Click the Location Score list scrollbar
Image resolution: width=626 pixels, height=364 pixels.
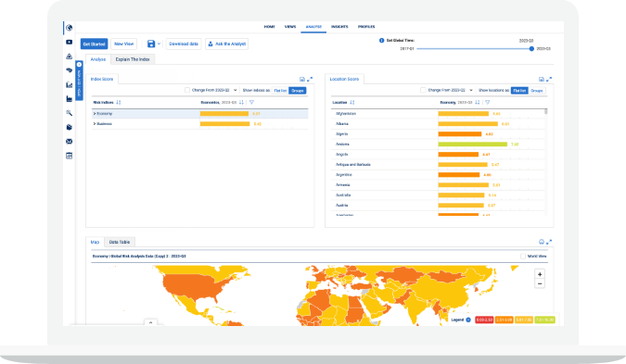pyautogui.click(x=545, y=111)
